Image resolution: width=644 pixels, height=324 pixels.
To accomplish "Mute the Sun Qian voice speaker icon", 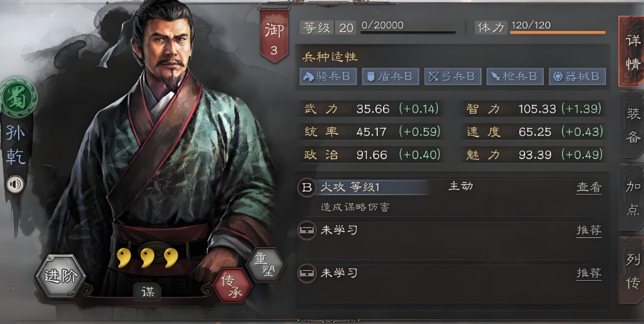I will (x=16, y=184).
